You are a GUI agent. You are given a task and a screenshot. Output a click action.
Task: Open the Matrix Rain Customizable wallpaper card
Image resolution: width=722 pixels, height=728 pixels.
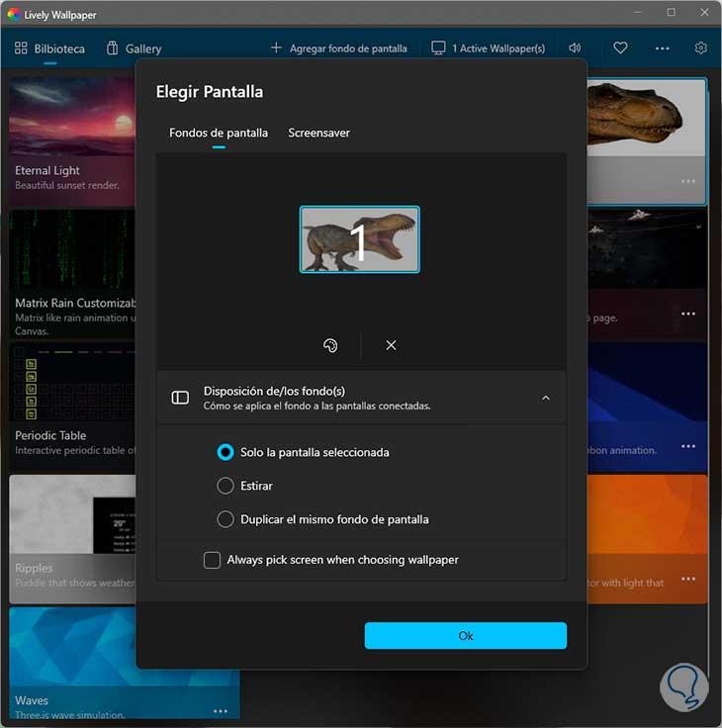tap(72, 274)
